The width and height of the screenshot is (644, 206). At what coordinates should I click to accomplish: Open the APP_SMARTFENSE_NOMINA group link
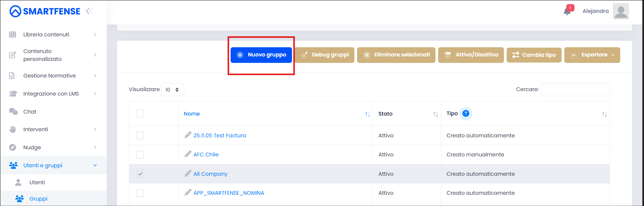tap(229, 193)
